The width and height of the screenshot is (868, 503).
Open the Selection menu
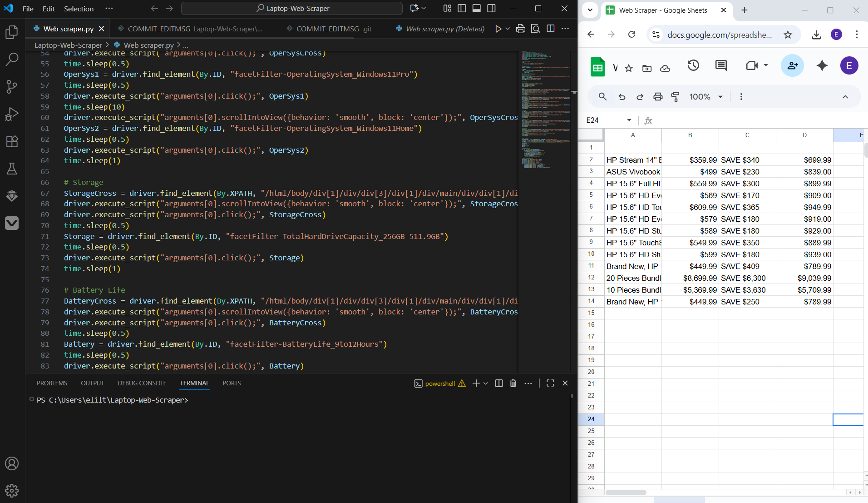[79, 9]
